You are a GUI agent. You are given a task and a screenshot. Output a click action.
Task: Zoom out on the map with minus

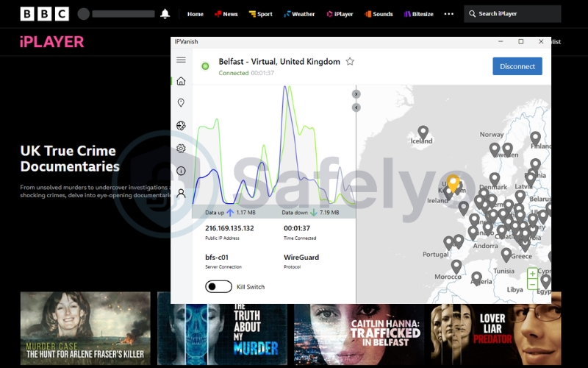click(x=532, y=284)
